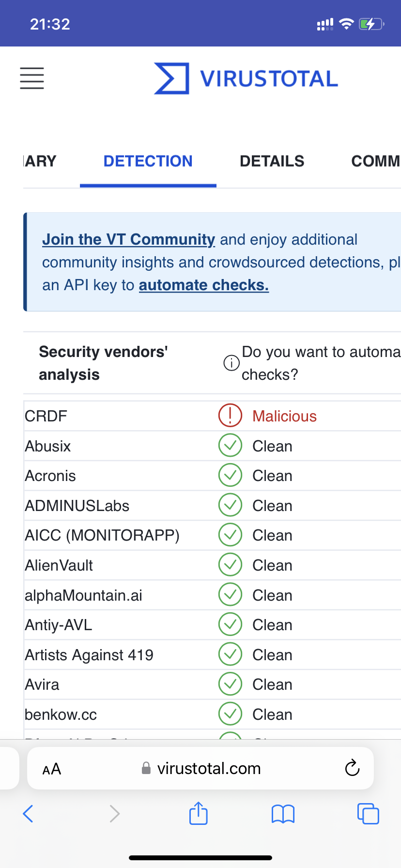The height and width of the screenshot is (868, 401).
Task: Open the Safari share sheet
Action: (x=199, y=813)
